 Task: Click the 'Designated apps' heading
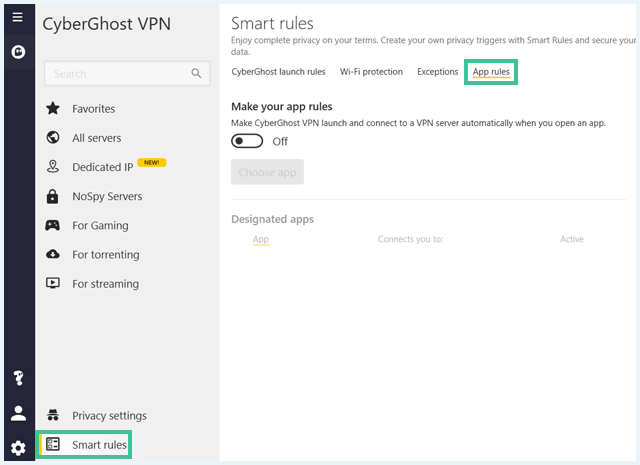pyautogui.click(x=272, y=219)
